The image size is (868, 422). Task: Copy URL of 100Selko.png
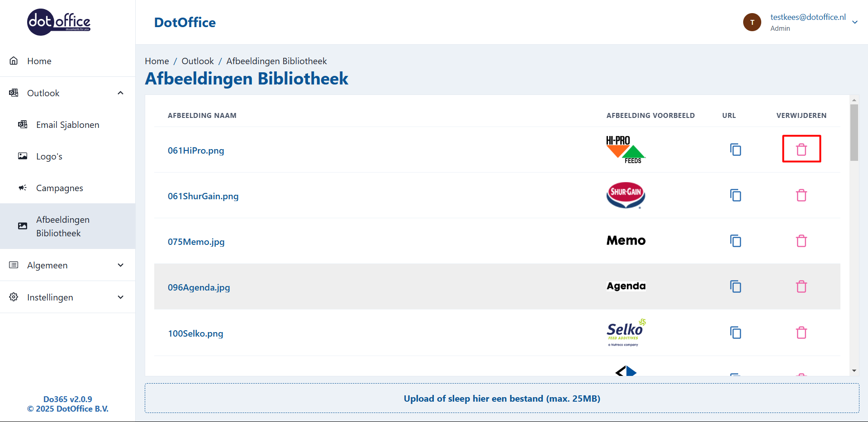[735, 333]
